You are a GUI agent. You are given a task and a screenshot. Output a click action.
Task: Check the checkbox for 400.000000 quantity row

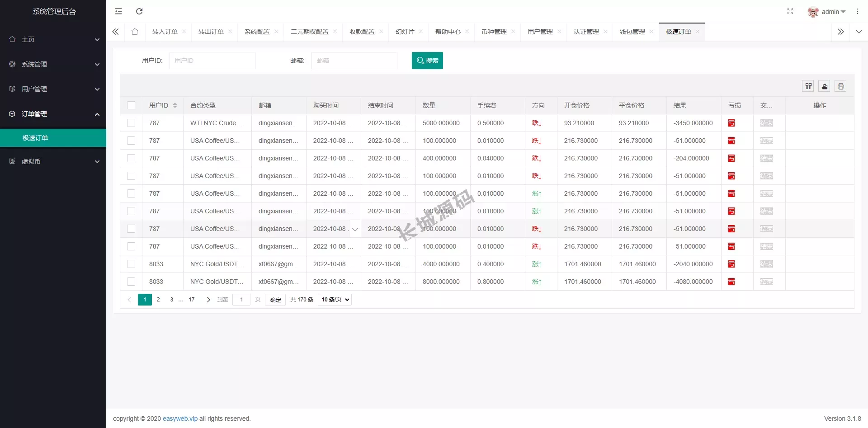[x=131, y=158]
